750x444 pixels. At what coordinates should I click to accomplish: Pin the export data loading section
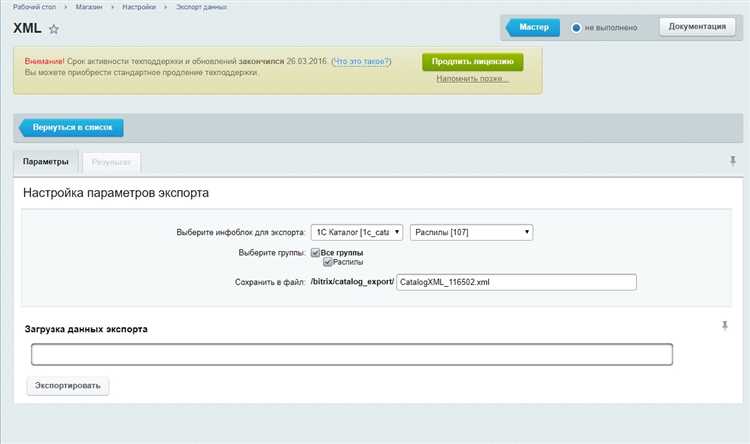725,326
